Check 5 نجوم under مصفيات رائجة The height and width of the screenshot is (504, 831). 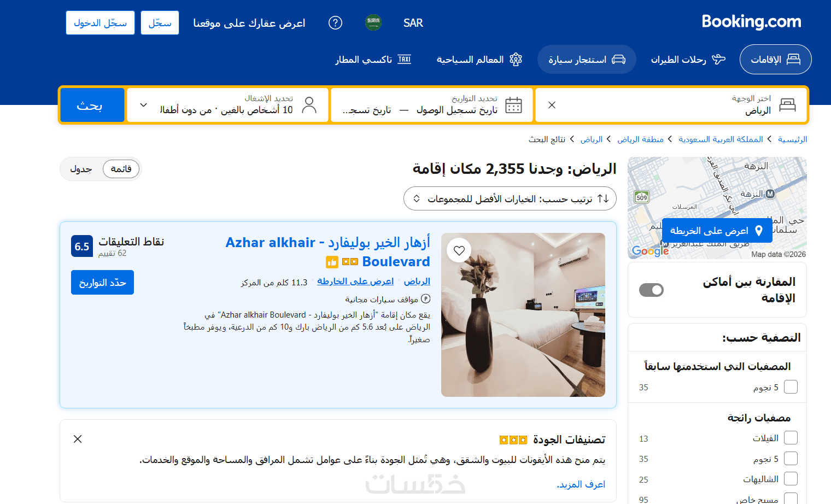[x=791, y=459]
